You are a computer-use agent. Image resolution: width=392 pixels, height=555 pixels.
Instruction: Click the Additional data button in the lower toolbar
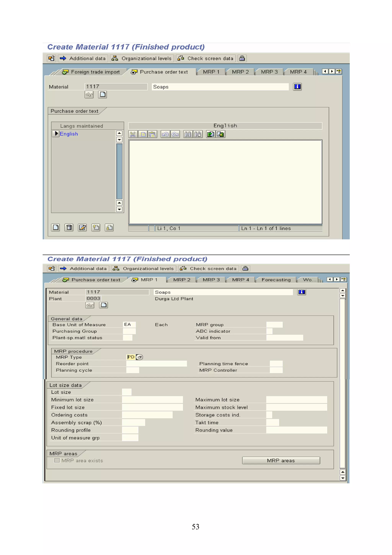tap(84, 268)
